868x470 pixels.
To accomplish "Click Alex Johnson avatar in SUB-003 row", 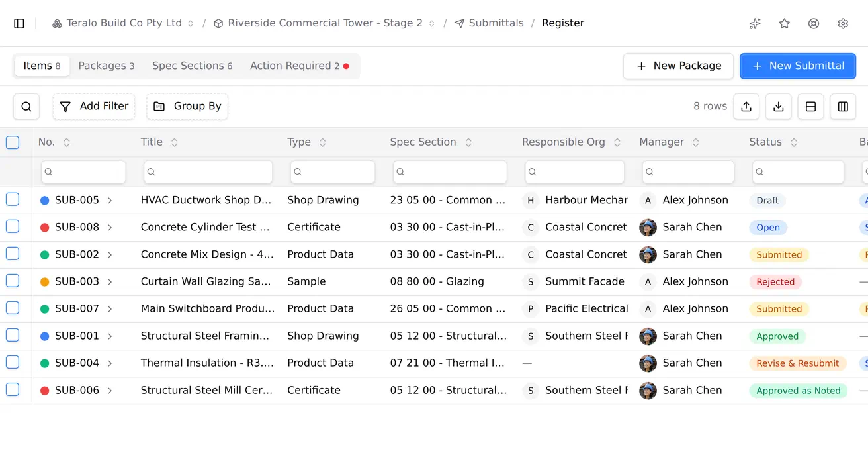I will 648,282.
